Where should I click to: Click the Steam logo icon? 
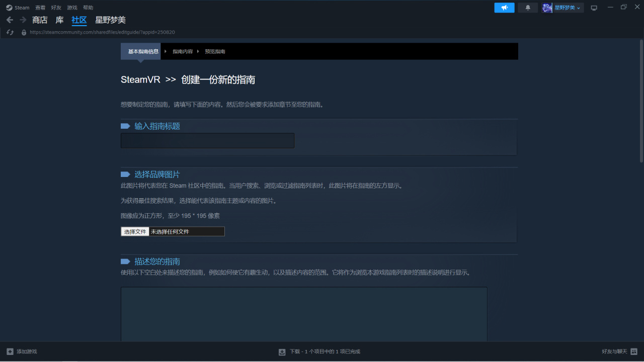tap(9, 8)
